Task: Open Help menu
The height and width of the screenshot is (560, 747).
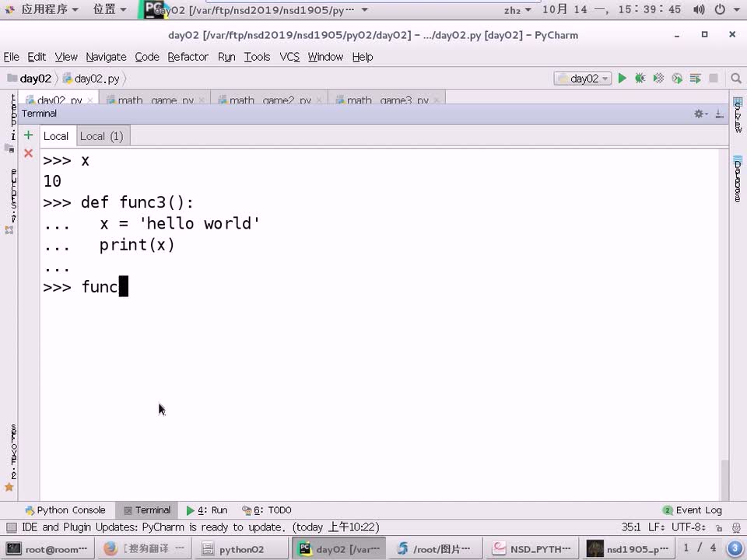Action: tap(363, 57)
